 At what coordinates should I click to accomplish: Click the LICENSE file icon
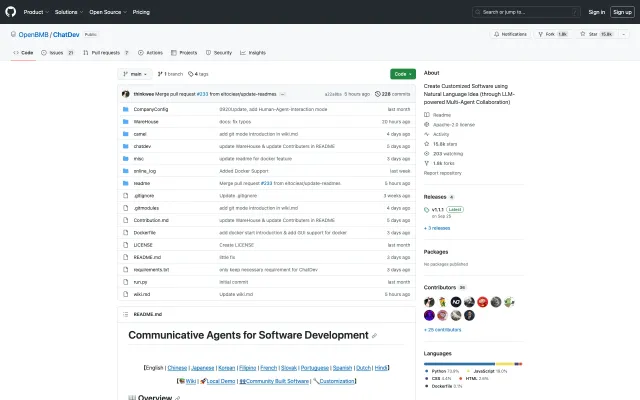coord(126,245)
